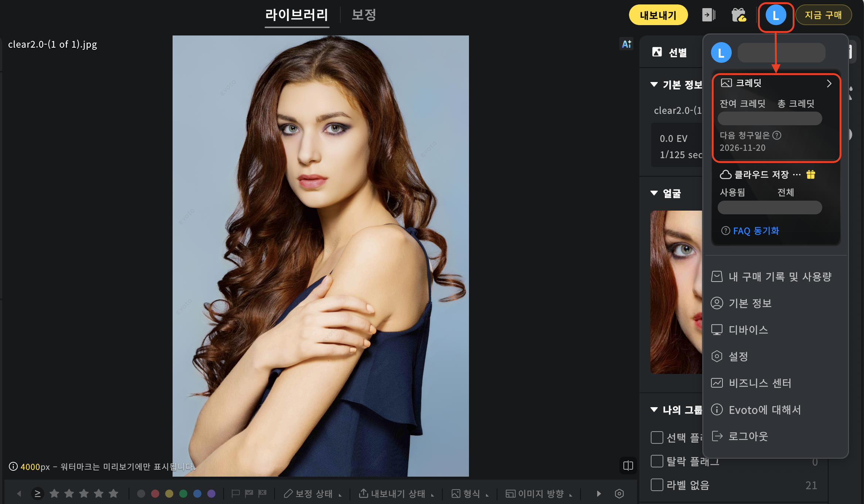Open the gift rewards icon in top bar
The height and width of the screenshot is (504, 864).
coord(739,15)
